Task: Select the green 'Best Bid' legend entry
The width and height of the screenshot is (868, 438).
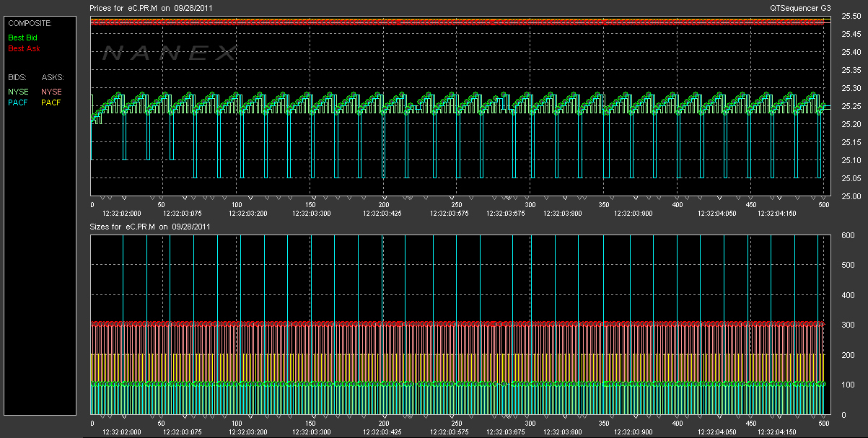Action: point(22,37)
